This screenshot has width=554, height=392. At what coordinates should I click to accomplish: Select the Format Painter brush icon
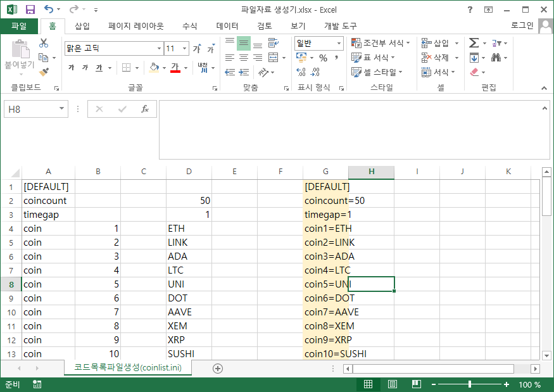tap(44, 72)
